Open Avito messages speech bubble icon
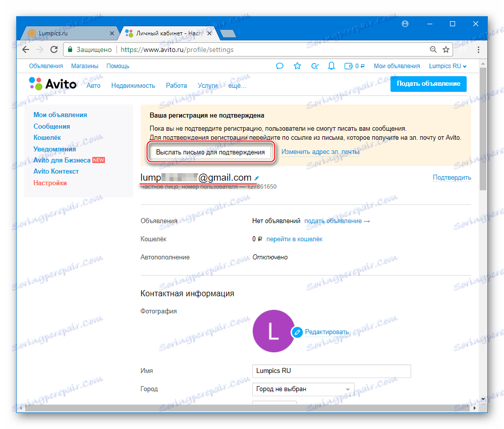 pos(279,66)
